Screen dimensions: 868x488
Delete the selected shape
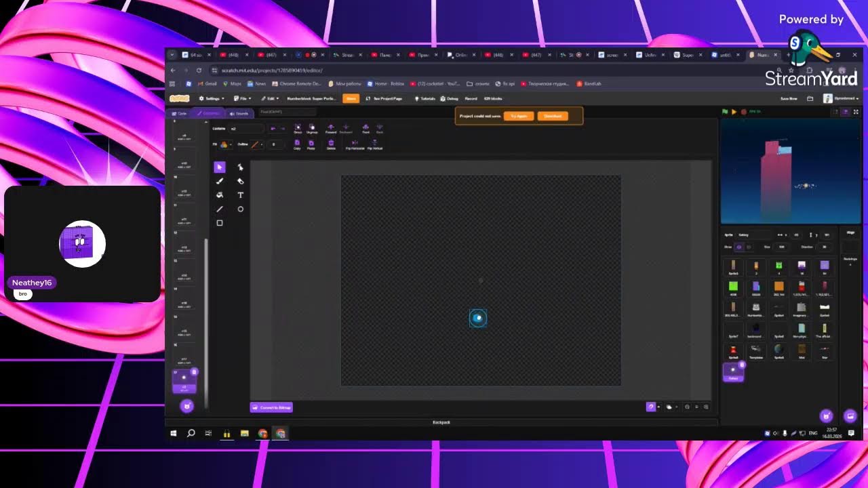[x=331, y=144]
